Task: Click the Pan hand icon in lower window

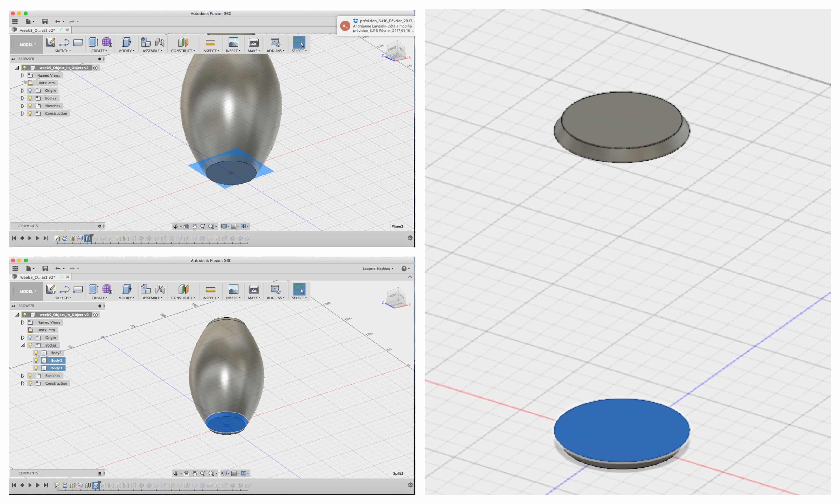Action: tap(195, 473)
